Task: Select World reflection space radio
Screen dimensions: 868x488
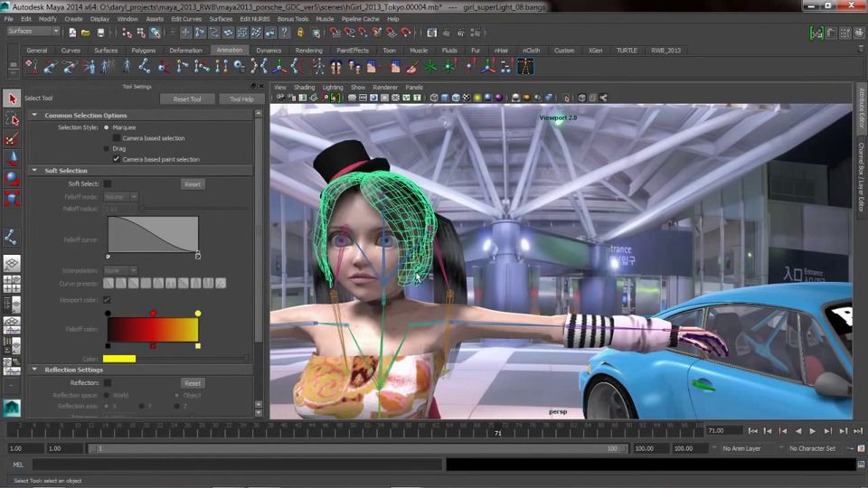Action: tap(107, 395)
